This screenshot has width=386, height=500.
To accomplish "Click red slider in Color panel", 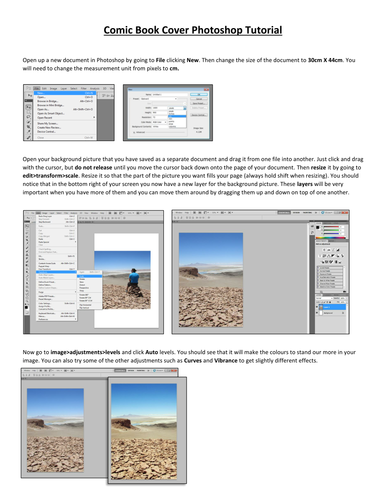I will click(x=331, y=227).
